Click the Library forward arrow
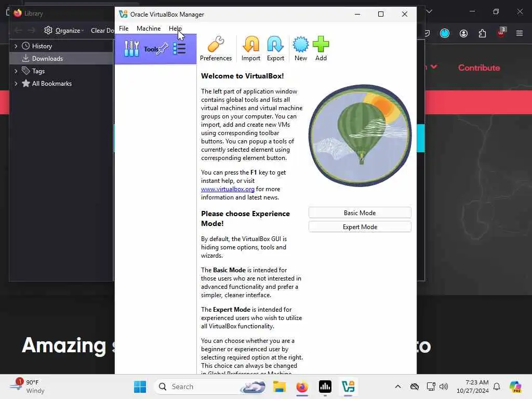 coord(31,30)
